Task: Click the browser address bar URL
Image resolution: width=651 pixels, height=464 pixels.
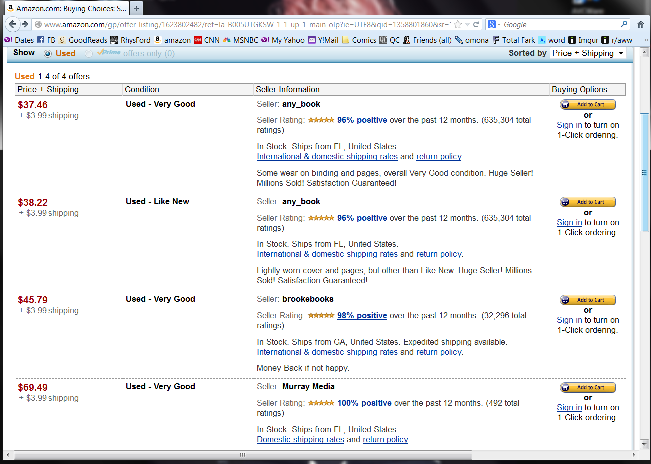Action: coord(250,22)
